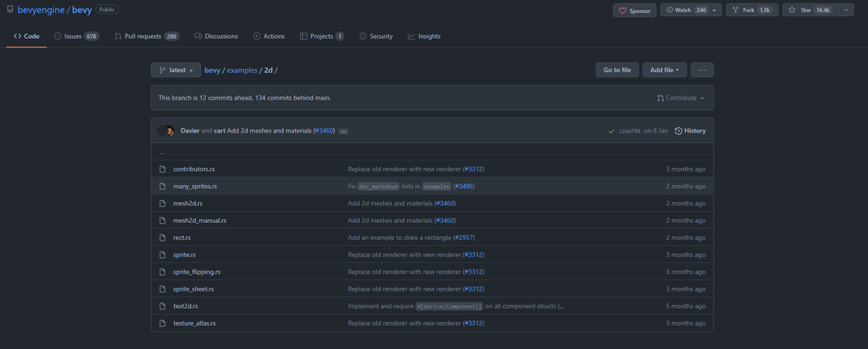Open the three-dots more options menu

[701, 70]
